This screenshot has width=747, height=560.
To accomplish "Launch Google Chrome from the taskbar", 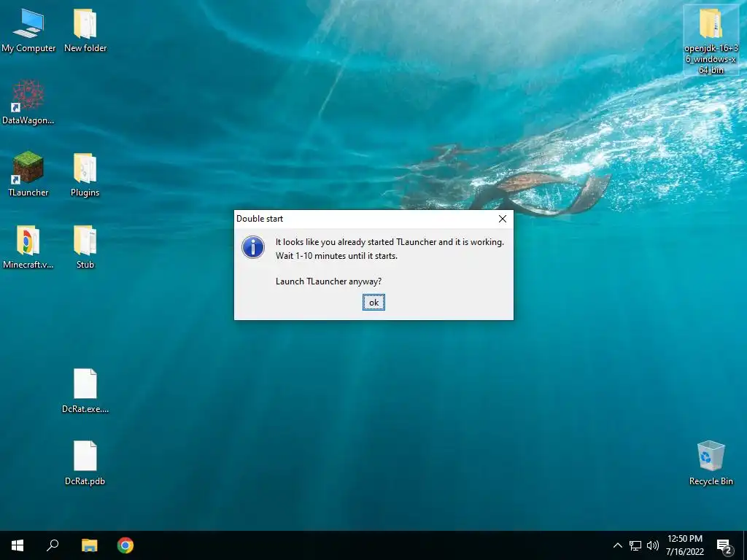I will (x=125, y=545).
